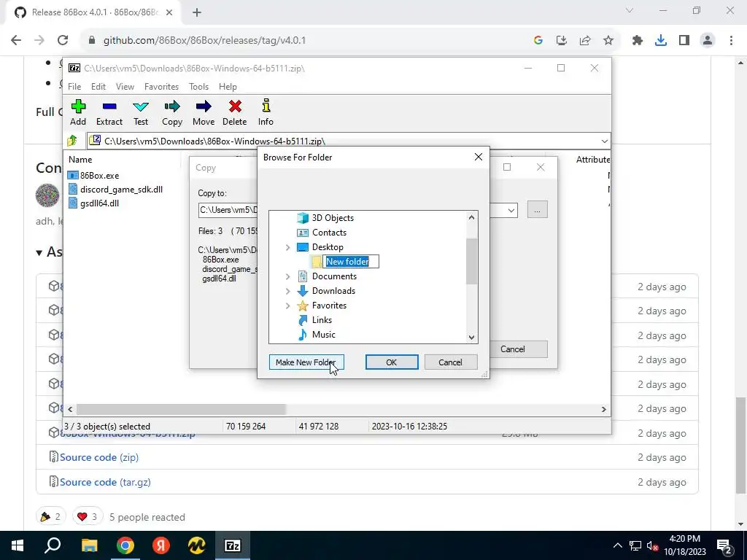The width and height of the screenshot is (747, 560).
Task: Click the 7-Zip horizontal scrollbar thumb
Action: click(x=182, y=409)
